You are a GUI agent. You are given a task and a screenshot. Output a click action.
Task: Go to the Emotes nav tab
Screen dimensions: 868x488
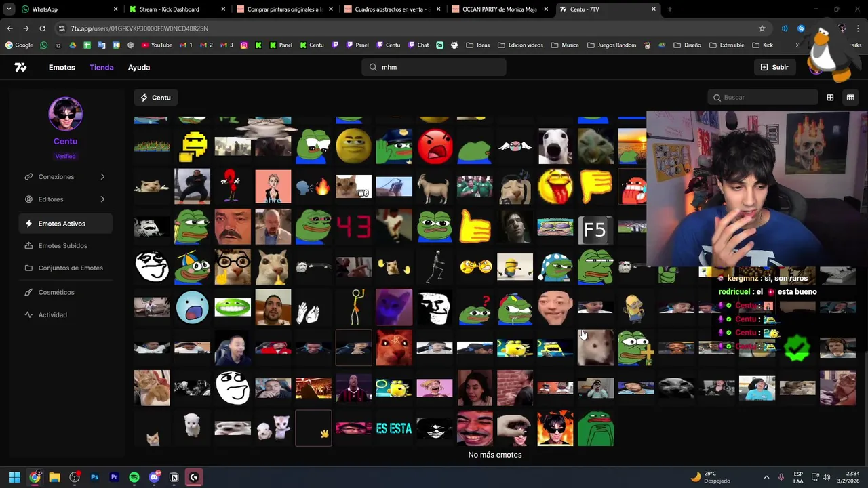(62, 67)
